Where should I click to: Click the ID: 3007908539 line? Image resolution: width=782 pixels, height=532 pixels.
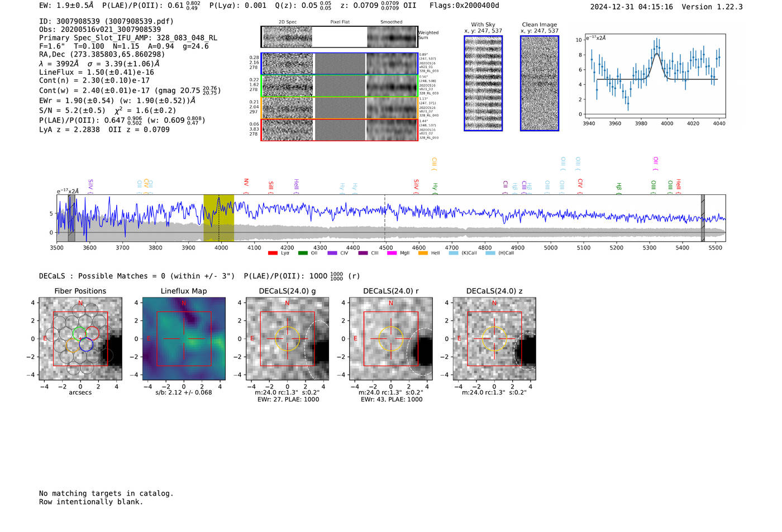(106, 21)
